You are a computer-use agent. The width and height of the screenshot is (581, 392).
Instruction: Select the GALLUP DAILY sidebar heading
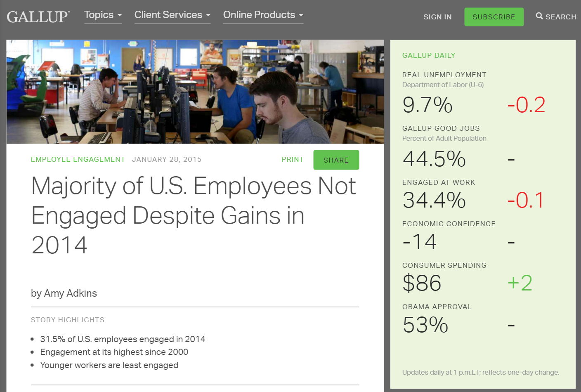point(429,55)
